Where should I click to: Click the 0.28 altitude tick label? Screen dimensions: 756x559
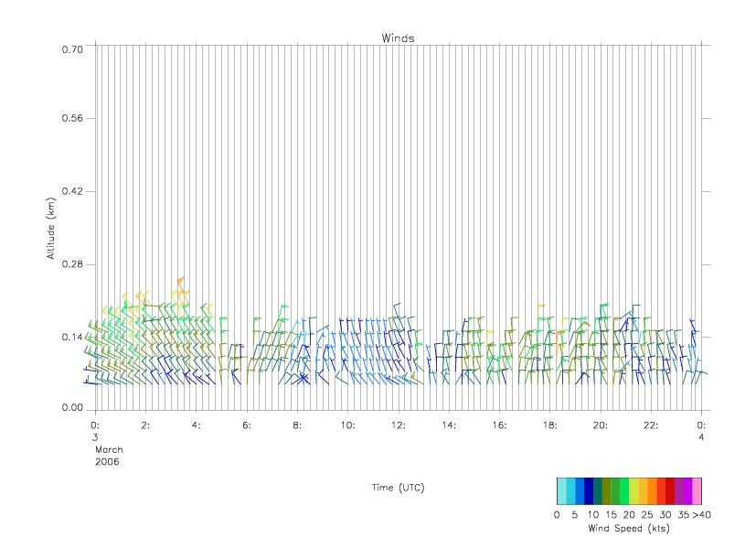[x=72, y=264]
